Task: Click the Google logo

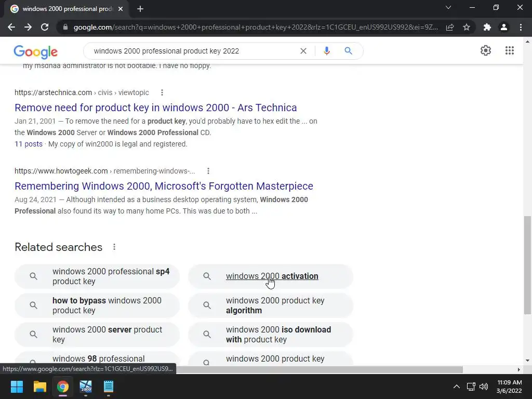Action: [36, 51]
